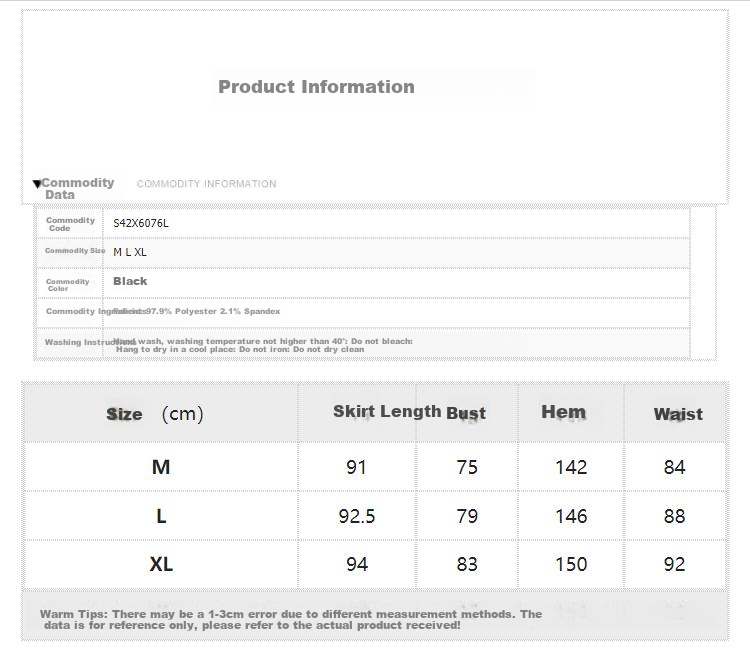This screenshot has width=750, height=656.
Task: Click the COMMODITY INFORMATION subtitle
Action: [x=207, y=184]
